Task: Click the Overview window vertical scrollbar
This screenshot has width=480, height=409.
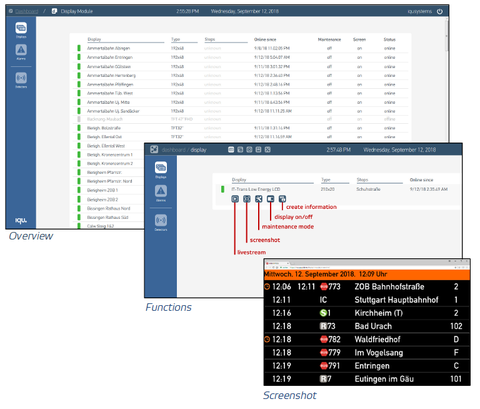Action: pyautogui.click(x=447, y=37)
